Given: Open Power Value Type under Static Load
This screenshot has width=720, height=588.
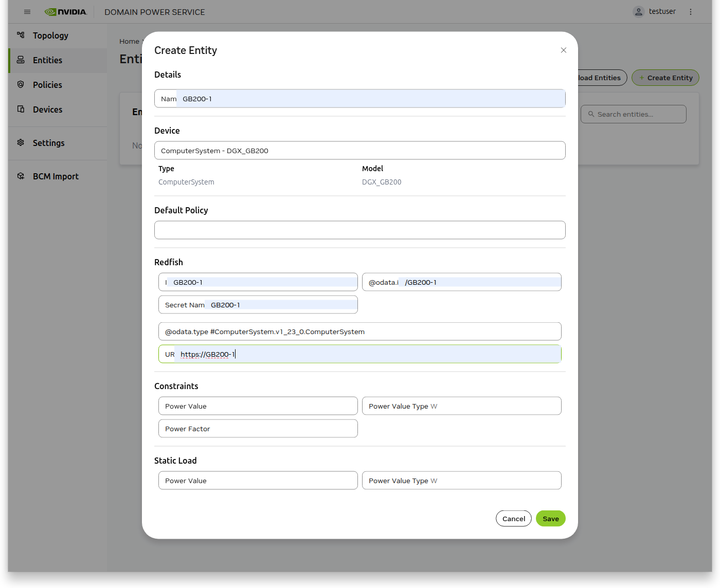Looking at the screenshot, I should [461, 480].
